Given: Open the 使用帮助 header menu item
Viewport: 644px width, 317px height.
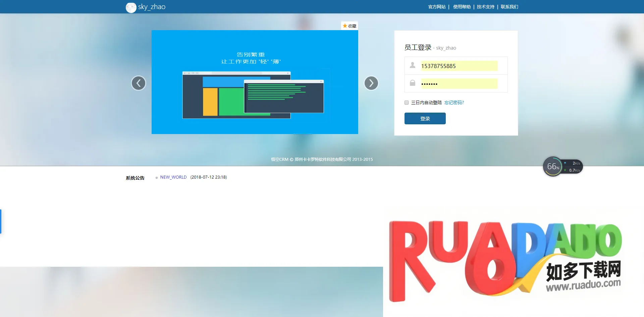Looking at the screenshot, I should (462, 7).
